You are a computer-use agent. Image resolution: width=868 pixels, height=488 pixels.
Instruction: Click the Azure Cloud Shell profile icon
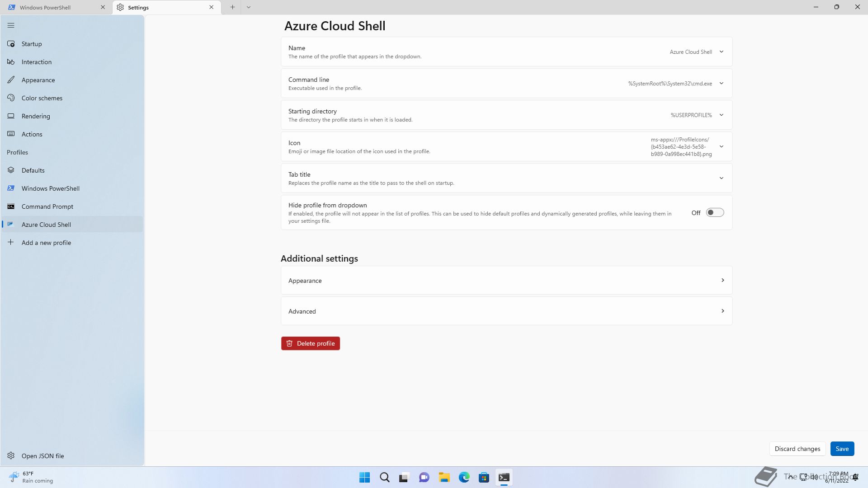point(11,225)
